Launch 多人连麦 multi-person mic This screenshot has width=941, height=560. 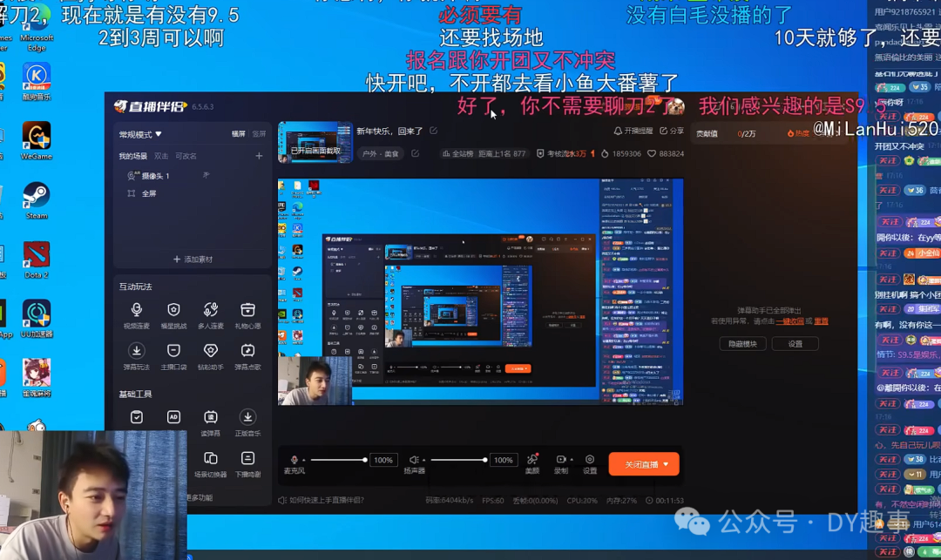210,314
